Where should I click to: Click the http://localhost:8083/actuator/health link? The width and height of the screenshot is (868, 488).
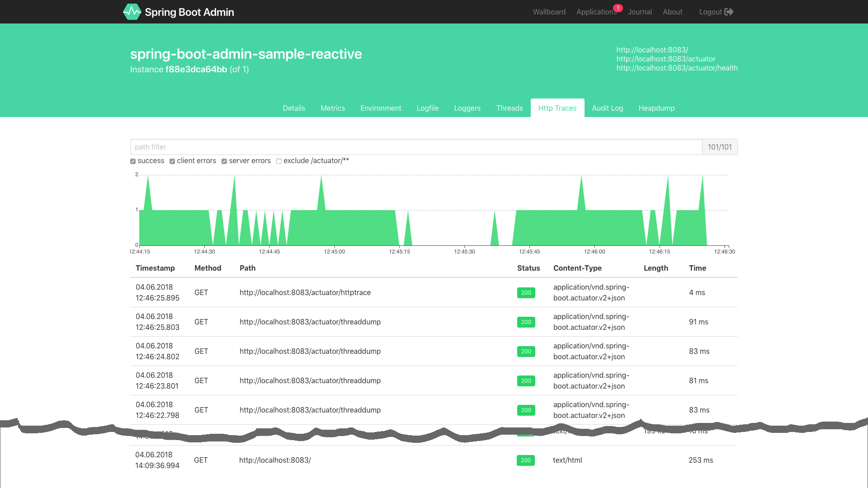tap(677, 68)
